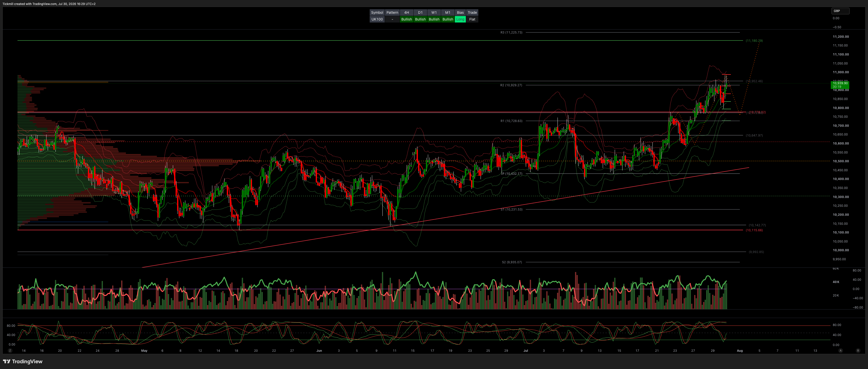
Task: Click the Flat trade status cell
Action: (x=472, y=19)
